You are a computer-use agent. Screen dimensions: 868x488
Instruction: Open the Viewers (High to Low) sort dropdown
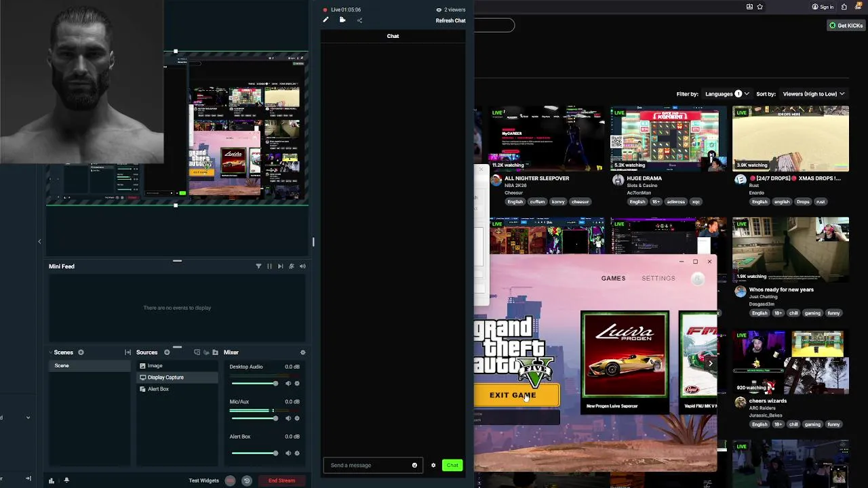click(x=814, y=94)
